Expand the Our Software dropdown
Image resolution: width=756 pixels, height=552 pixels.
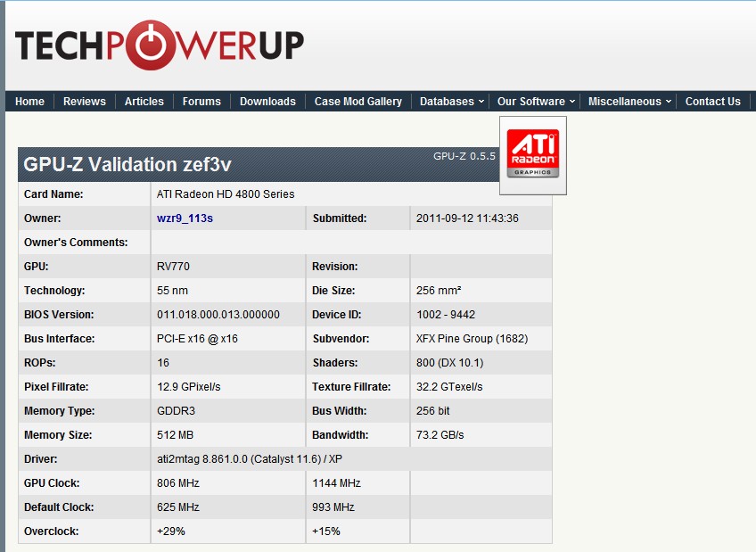[536, 102]
